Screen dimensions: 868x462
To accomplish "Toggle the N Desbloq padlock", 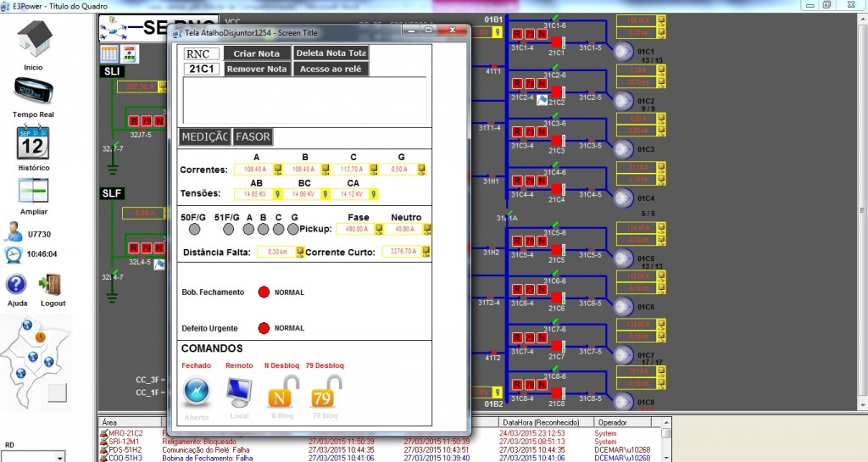I will (281, 392).
